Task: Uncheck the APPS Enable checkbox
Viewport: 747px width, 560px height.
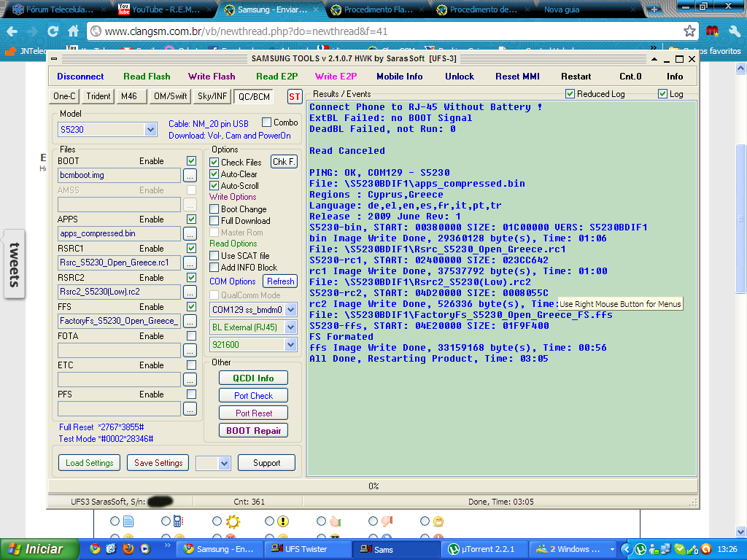Action: (x=192, y=219)
